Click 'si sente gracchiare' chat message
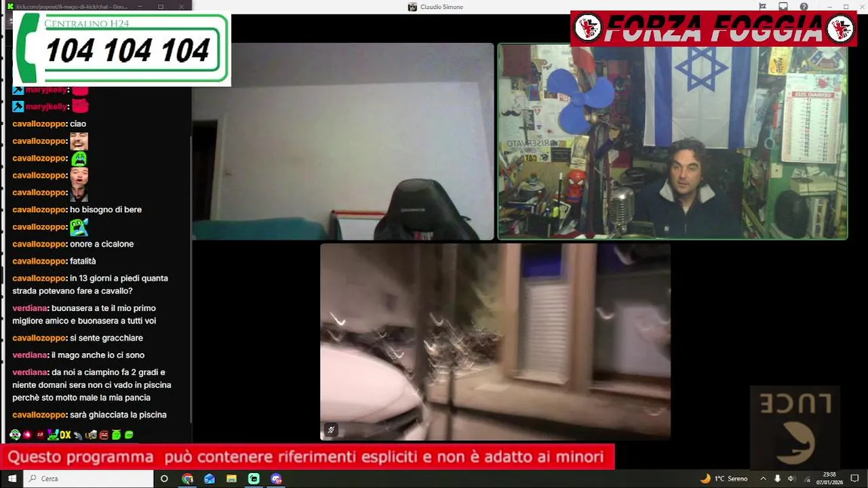 (x=106, y=338)
